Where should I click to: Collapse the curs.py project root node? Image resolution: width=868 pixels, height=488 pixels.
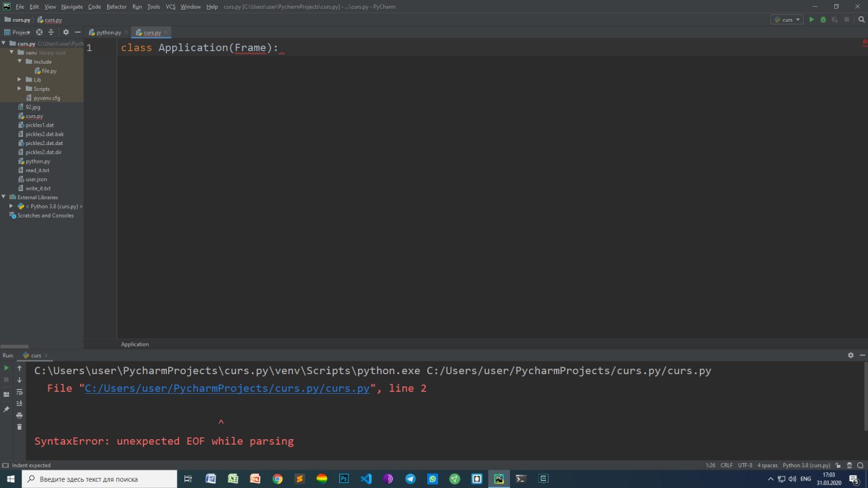pyautogui.click(x=4, y=43)
